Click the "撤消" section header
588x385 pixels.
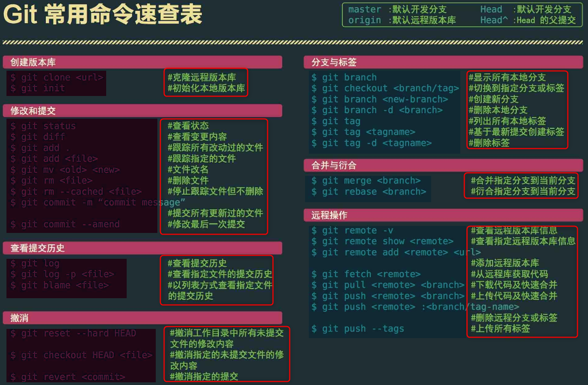coord(142,318)
